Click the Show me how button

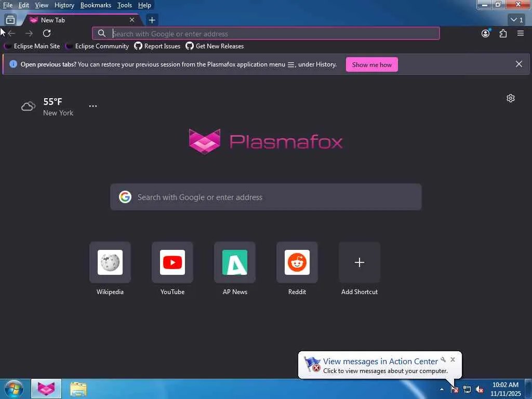(x=371, y=64)
